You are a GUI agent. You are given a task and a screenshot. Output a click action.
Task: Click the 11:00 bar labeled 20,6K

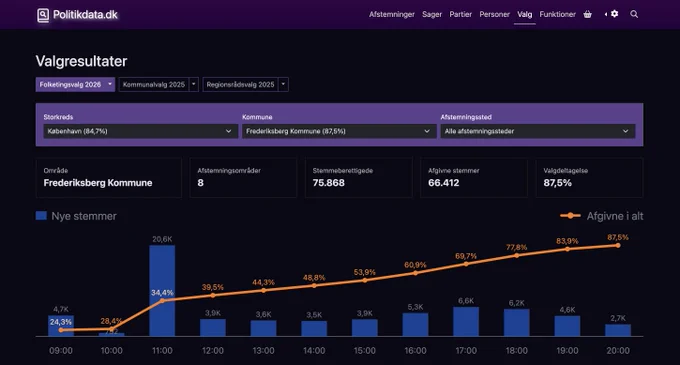[162, 290]
